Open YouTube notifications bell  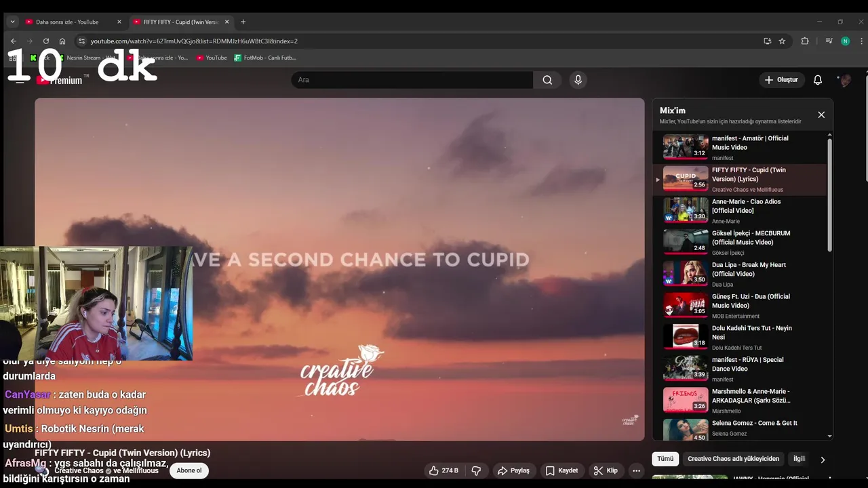(x=818, y=80)
